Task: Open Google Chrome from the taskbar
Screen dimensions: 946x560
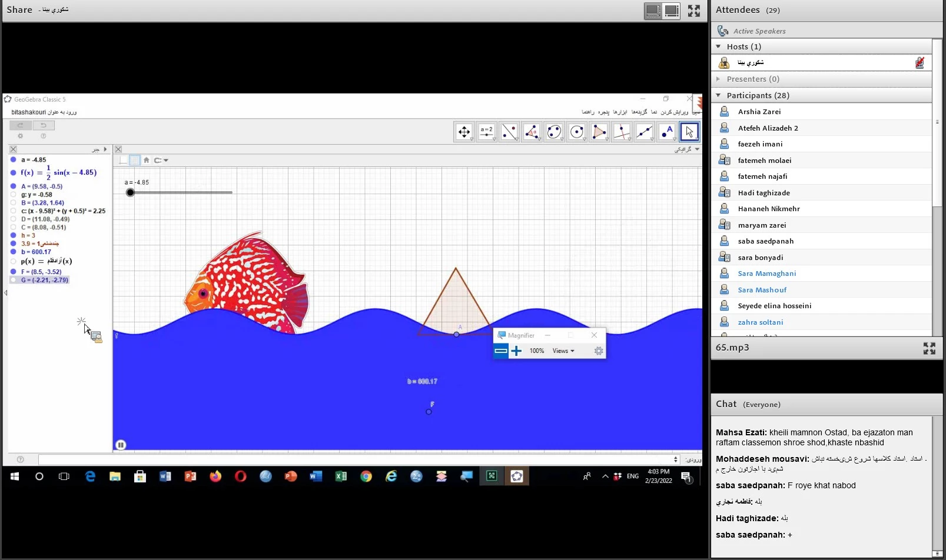Action: [x=366, y=476]
